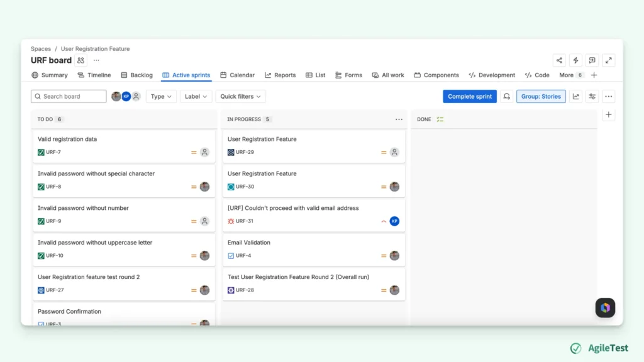Open the Label filter dropdown
This screenshot has width=644, height=362.
coord(196,96)
